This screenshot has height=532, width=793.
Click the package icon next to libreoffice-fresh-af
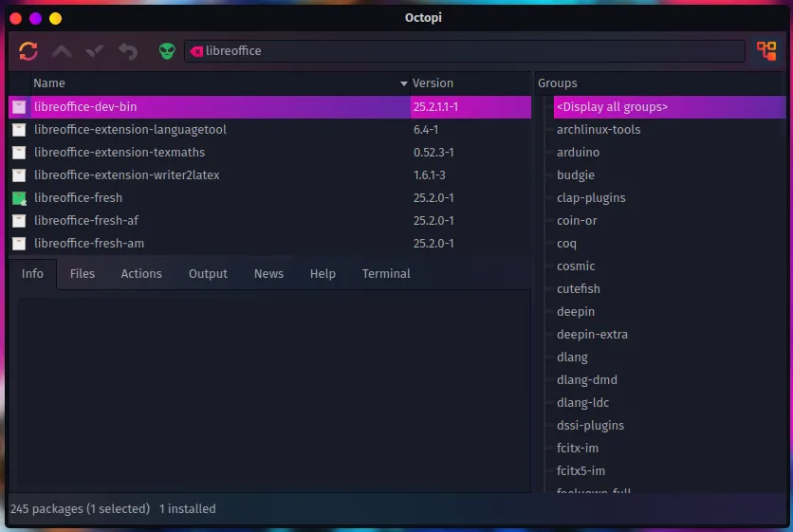19,221
